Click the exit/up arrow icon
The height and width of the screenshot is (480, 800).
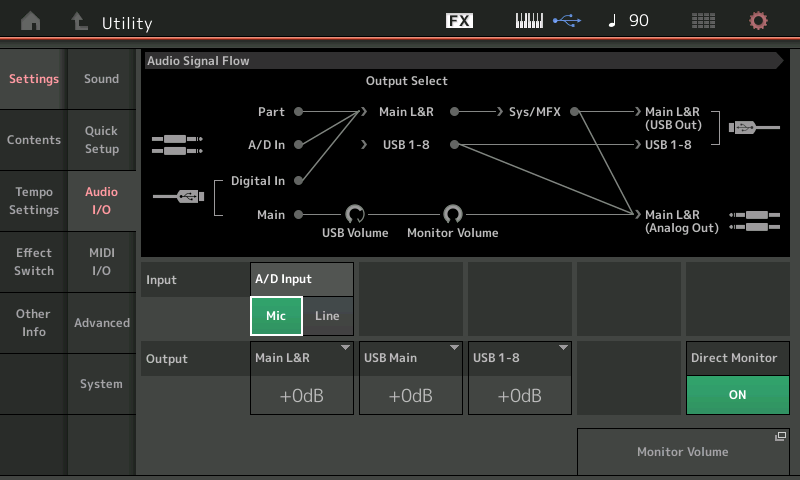79,21
